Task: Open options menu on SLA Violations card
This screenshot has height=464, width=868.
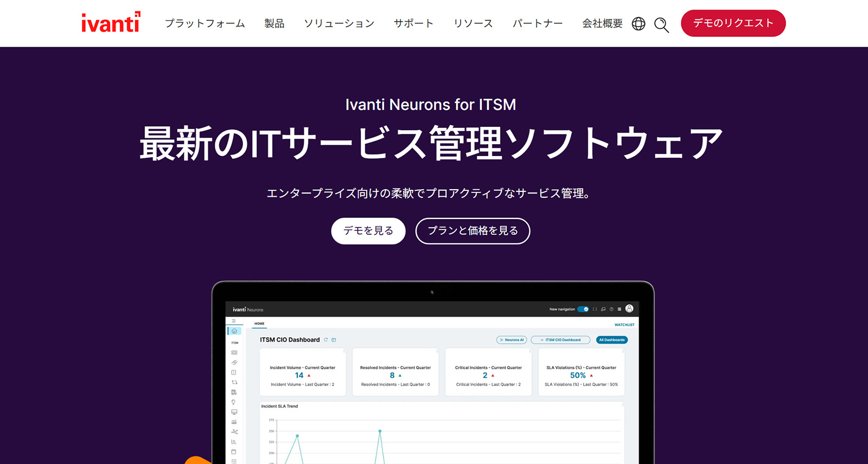Action: (623, 351)
